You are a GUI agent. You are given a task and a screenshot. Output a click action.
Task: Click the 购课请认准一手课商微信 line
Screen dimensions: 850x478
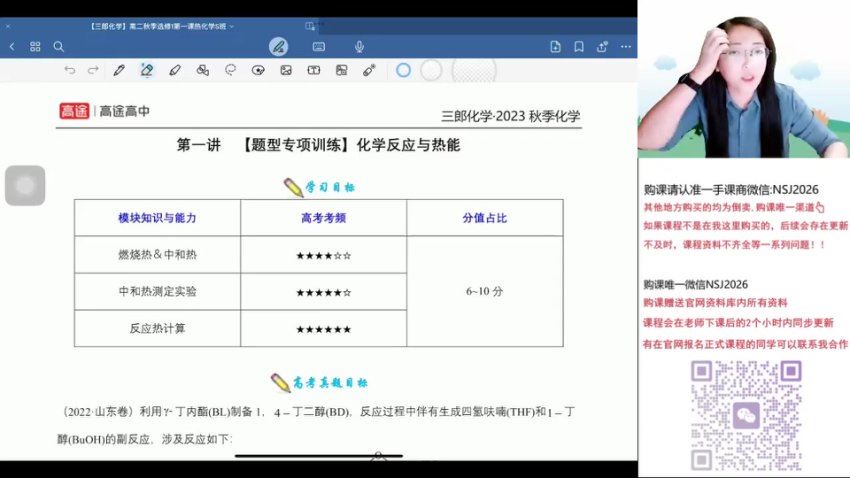pos(731,190)
